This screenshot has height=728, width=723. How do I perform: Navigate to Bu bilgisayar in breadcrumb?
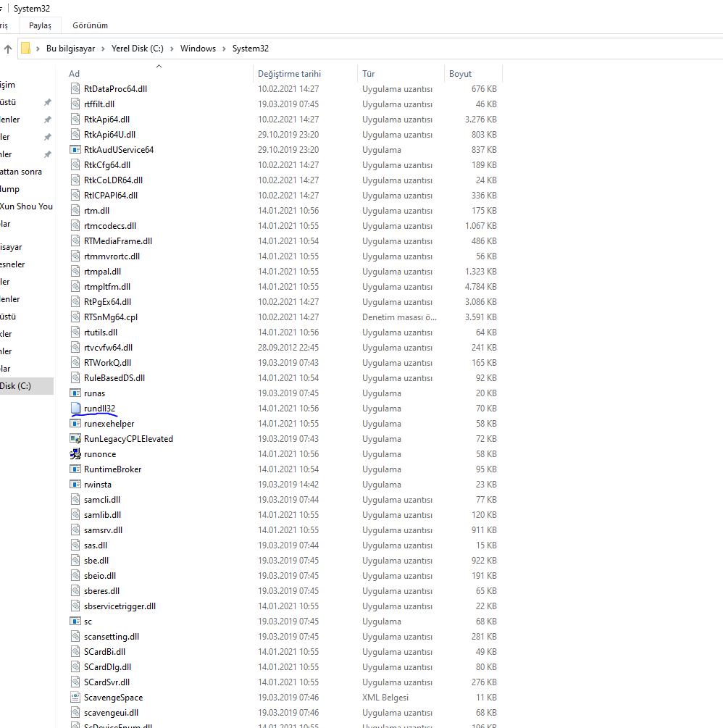click(x=70, y=49)
